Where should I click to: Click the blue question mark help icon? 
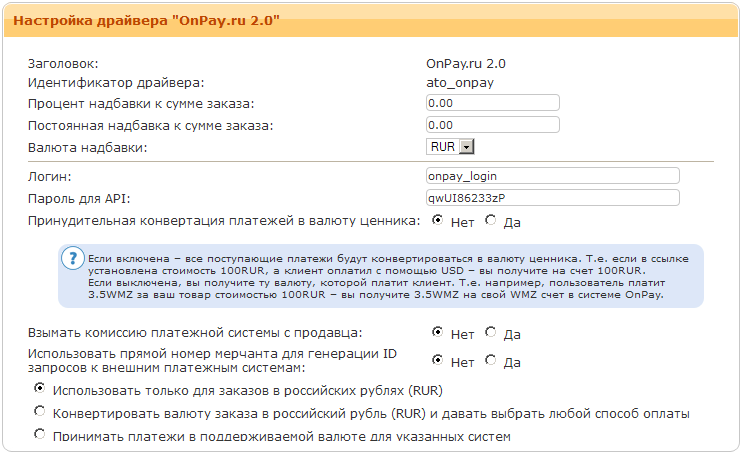[x=72, y=258]
